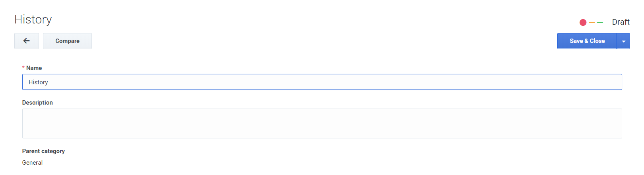
Task: Click the Parent category label
Action: pos(43,151)
